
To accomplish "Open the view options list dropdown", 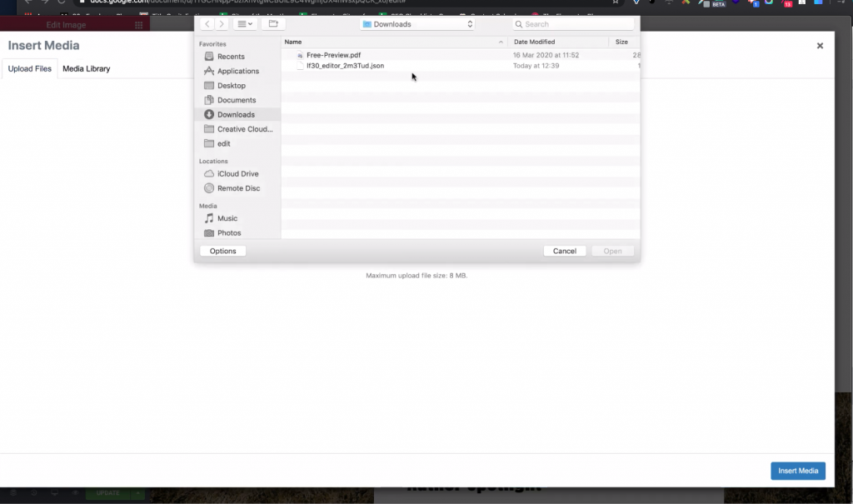I will coord(245,24).
